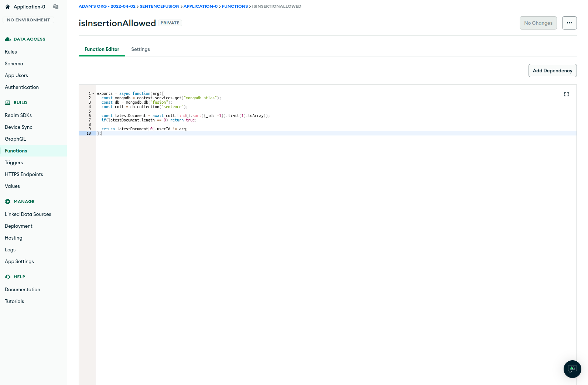
Task: Click latestDocument declaration on line 6
Action: [130, 116]
